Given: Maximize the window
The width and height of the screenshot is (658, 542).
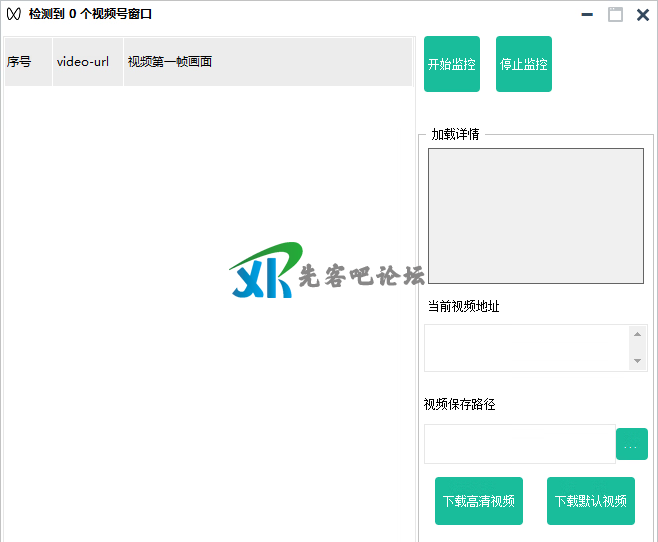Looking at the screenshot, I should 615,14.
